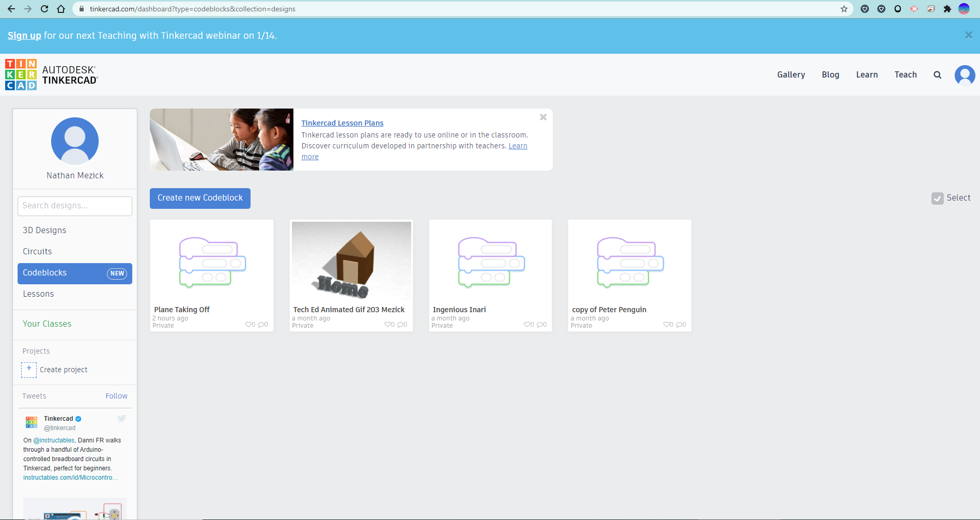
Task: Dismiss the webinar announcement banner
Action: [x=969, y=35]
